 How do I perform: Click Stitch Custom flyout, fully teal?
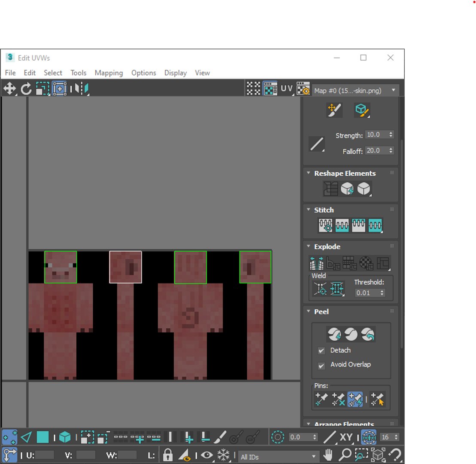pyautogui.click(x=375, y=226)
